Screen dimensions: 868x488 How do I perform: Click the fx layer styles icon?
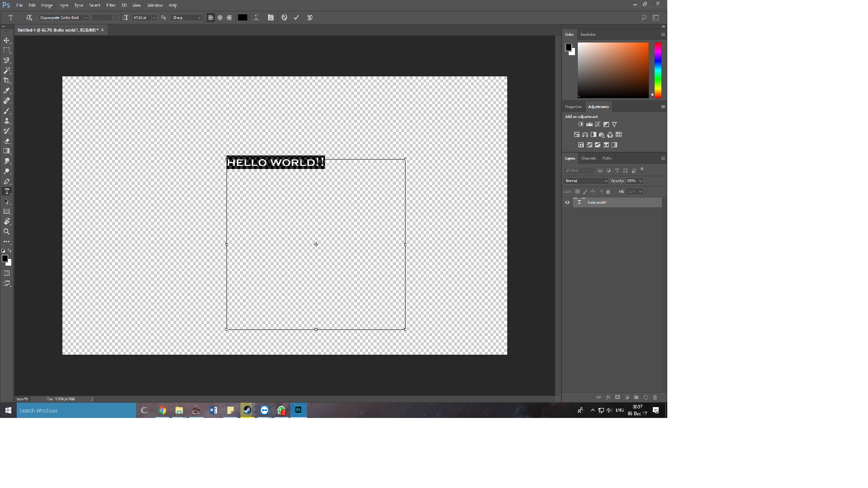point(608,398)
